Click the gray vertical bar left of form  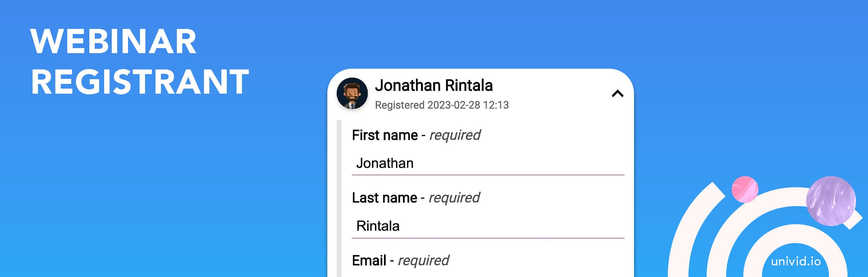(x=339, y=198)
